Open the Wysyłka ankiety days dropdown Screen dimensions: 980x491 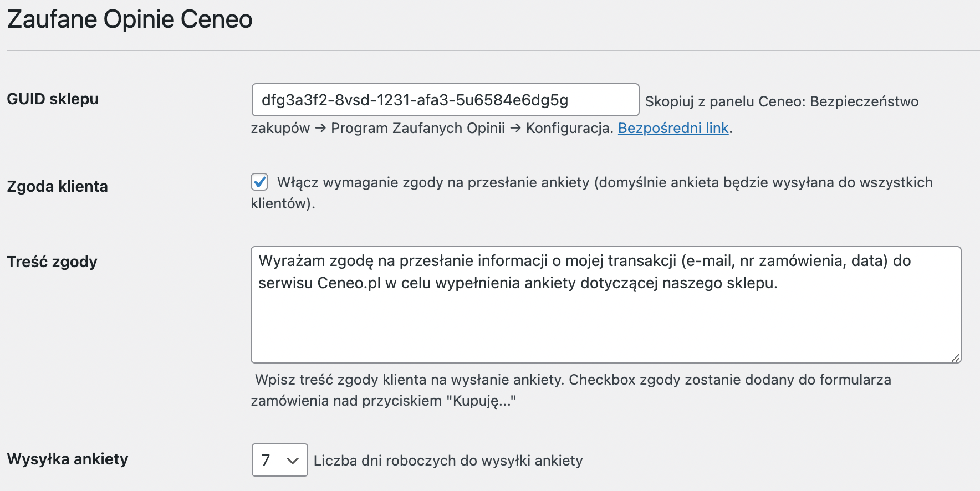[279, 460]
